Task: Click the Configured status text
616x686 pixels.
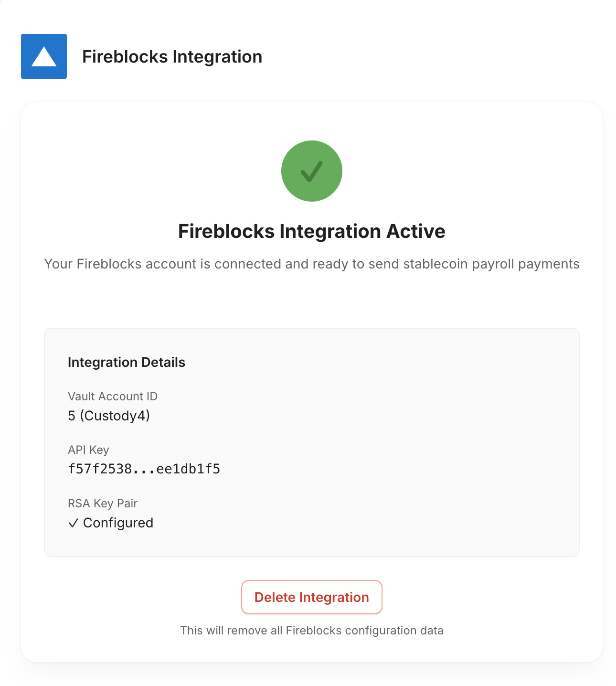Action: pyautogui.click(x=118, y=523)
